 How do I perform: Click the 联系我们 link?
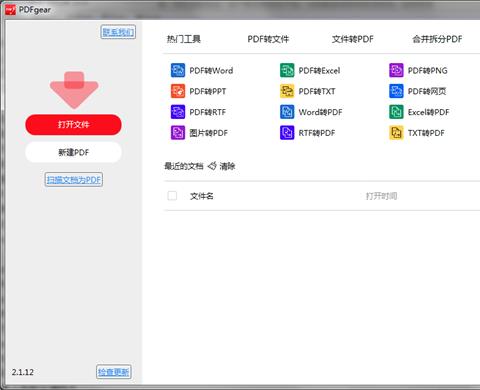tap(118, 32)
